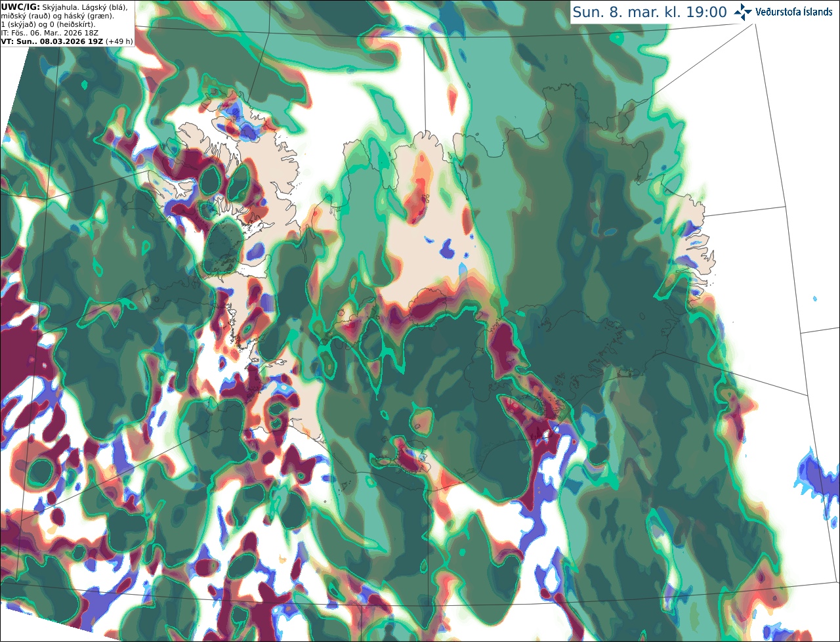Click the '1 (skýjað) og 0 (heiðskírt)' legend line
Screen dimensions: 840x642
(x=48, y=24)
